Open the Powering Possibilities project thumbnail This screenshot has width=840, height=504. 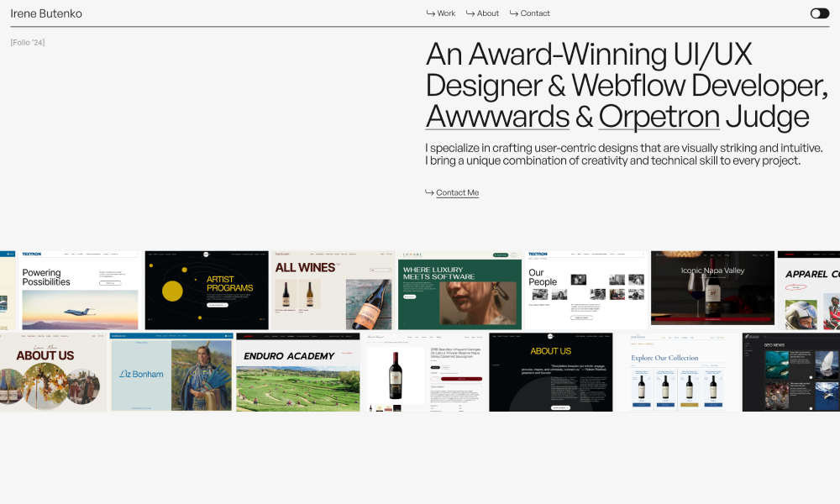click(x=81, y=290)
